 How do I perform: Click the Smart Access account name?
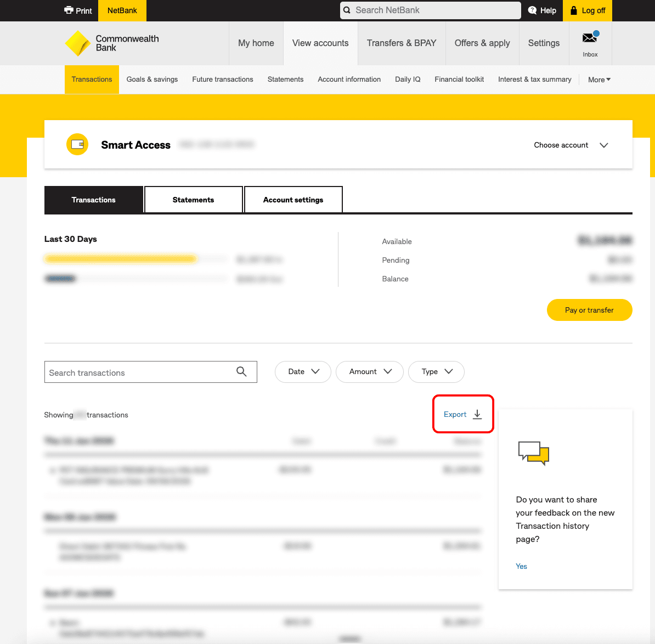[135, 145]
